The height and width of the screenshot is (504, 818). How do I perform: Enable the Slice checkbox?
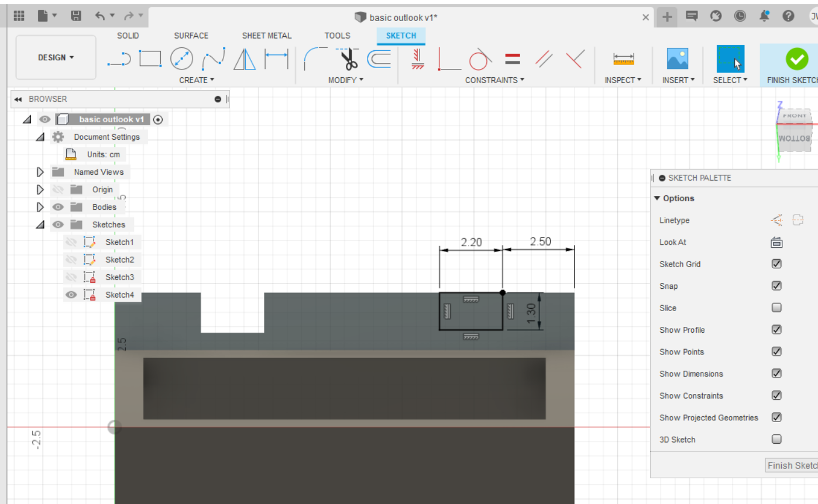pos(776,308)
